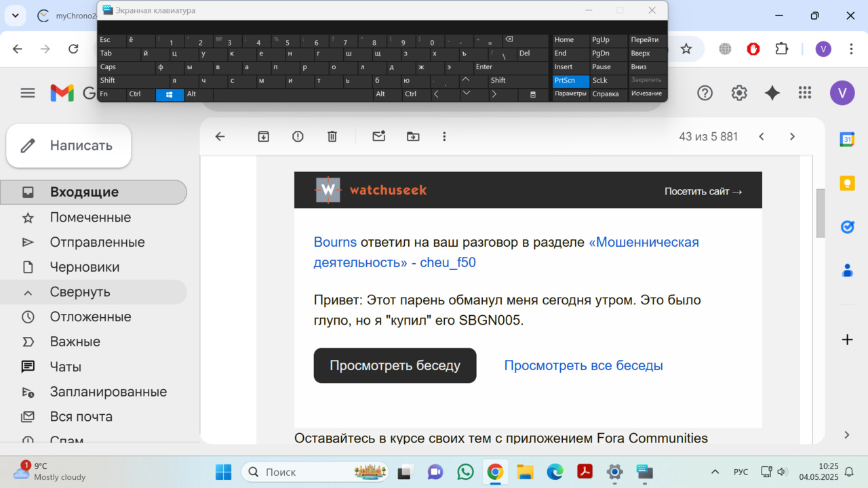Click the Move to folder icon
This screenshot has height=488, width=868.
point(413,136)
